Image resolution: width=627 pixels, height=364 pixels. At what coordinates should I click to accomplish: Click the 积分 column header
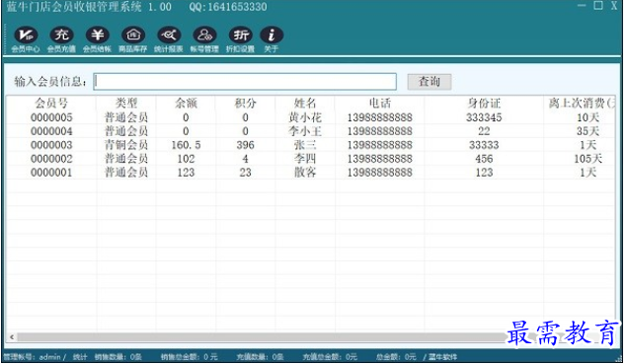click(245, 104)
